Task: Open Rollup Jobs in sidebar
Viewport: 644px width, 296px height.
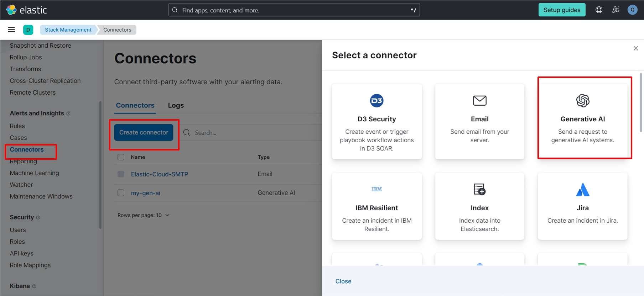Action: [x=26, y=57]
